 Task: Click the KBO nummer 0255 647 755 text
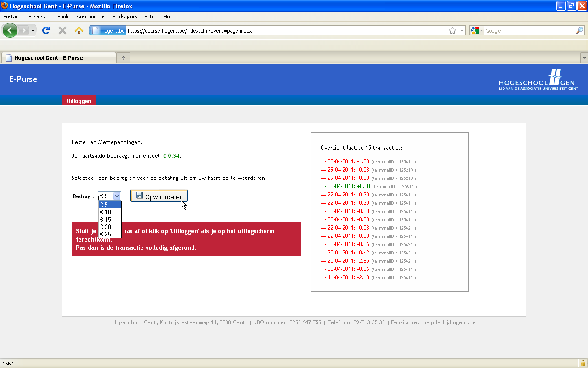287,322
